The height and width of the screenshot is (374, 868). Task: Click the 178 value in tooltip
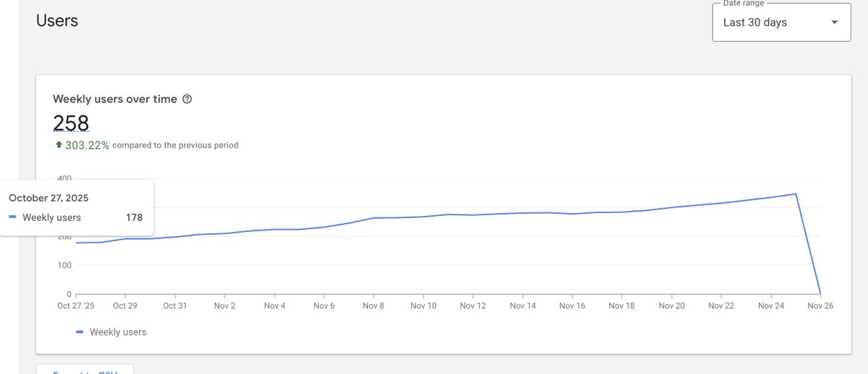click(134, 217)
